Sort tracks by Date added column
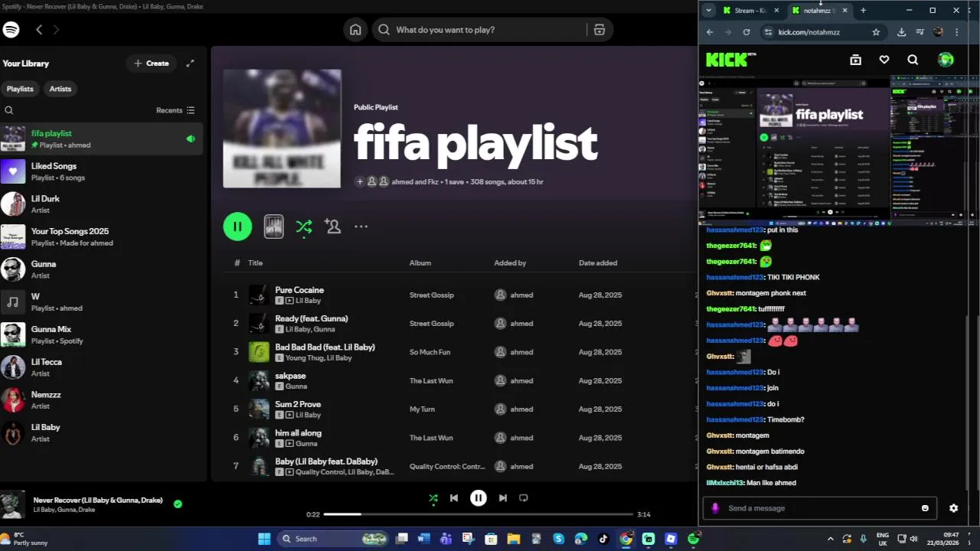 point(598,263)
